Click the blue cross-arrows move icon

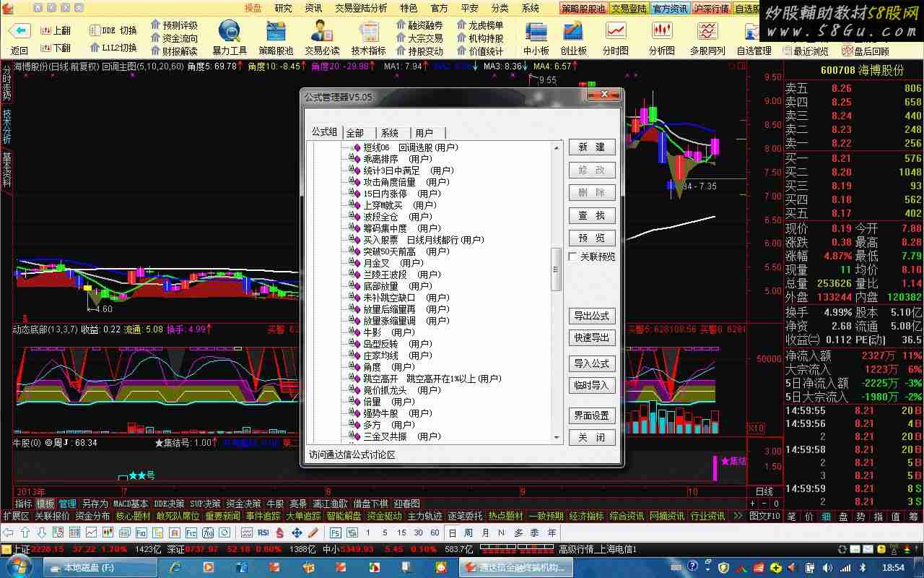pyautogui.click(x=296, y=532)
